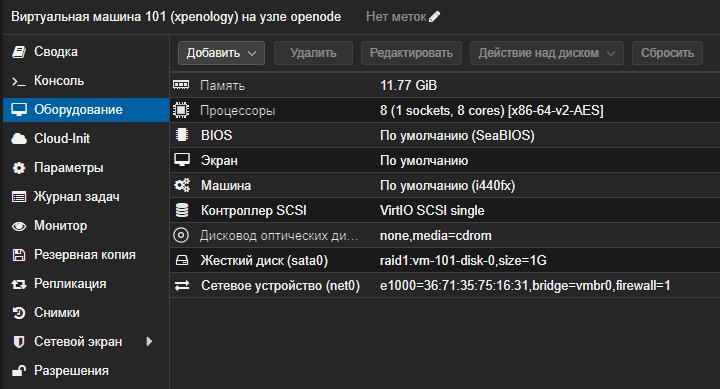The height and width of the screenshot is (389, 720).
Task: Click the hard disk icon for sata0
Action: pyautogui.click(x=182, y=260)
